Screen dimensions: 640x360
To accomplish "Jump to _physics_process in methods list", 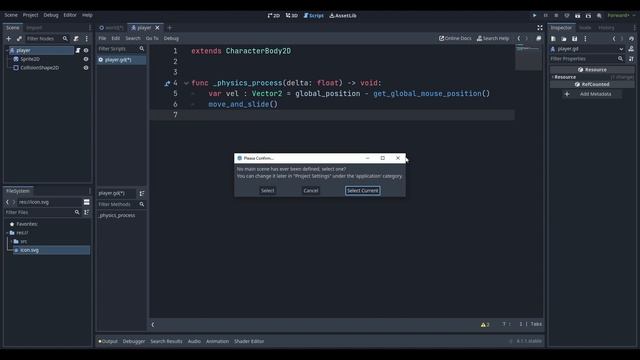I will point(117,215).
